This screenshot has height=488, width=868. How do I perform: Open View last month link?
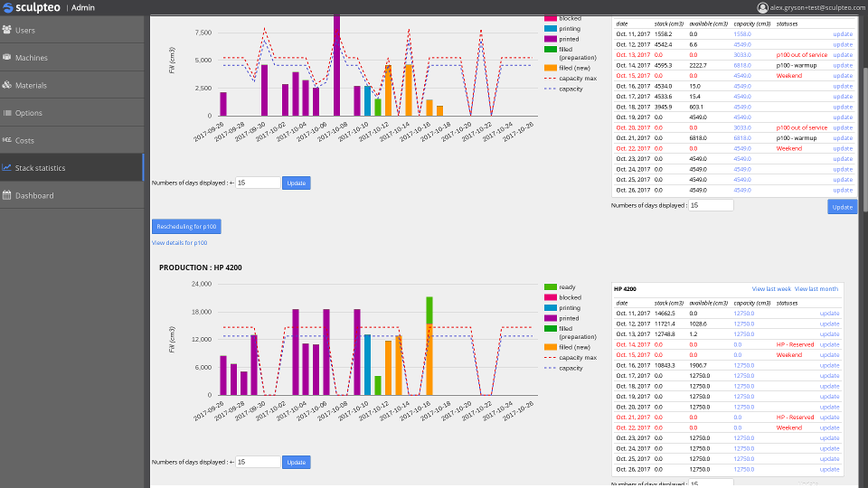tap(816, 289)
